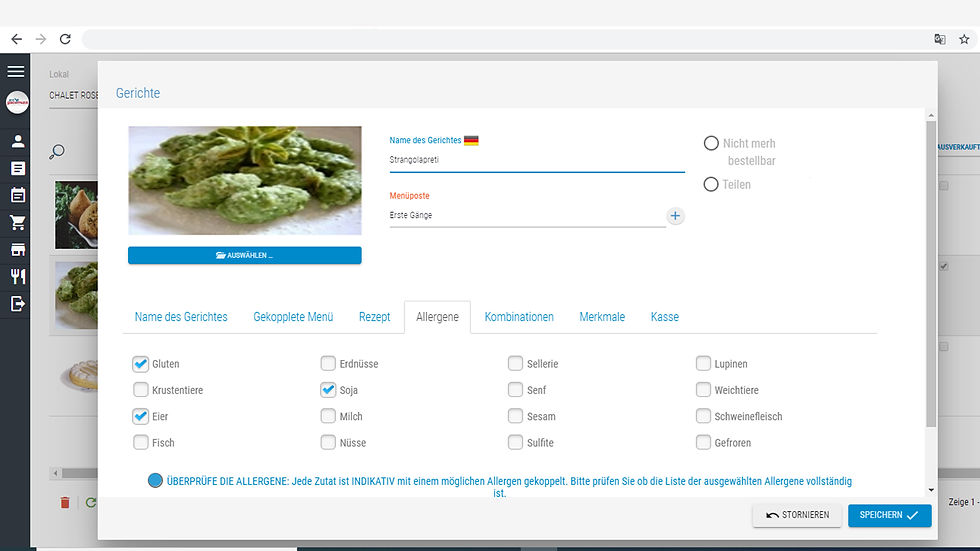Click the translate page icon
This screenshot has width=980, height=551.
click(939, 39)
